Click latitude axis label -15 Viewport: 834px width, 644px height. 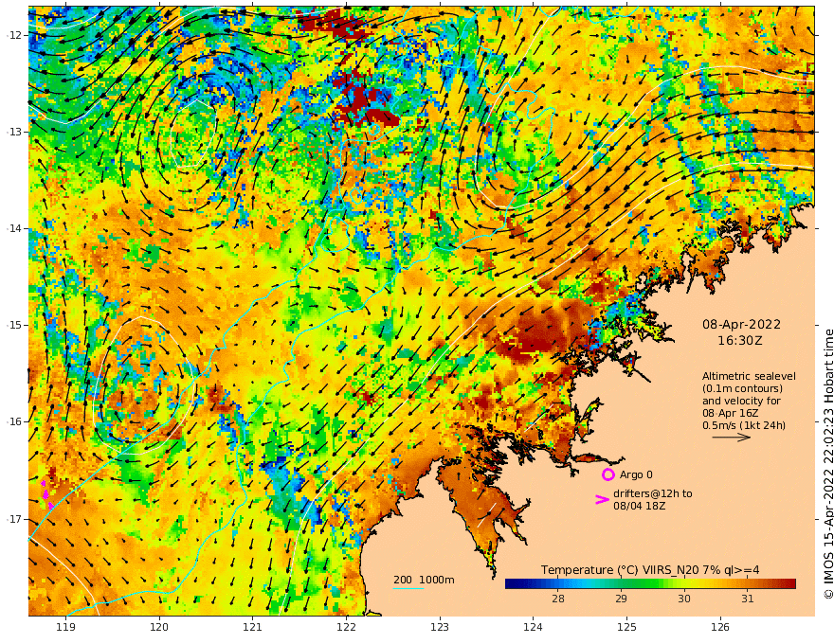click(14, 325)
